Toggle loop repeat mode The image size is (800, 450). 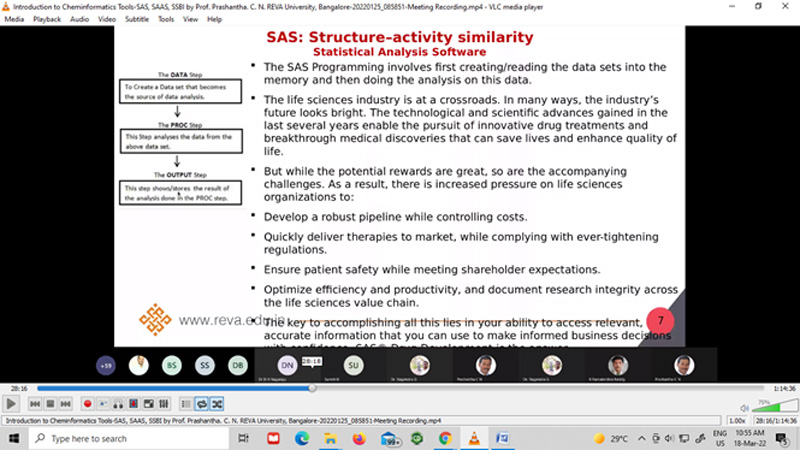(x=202, y=404)
